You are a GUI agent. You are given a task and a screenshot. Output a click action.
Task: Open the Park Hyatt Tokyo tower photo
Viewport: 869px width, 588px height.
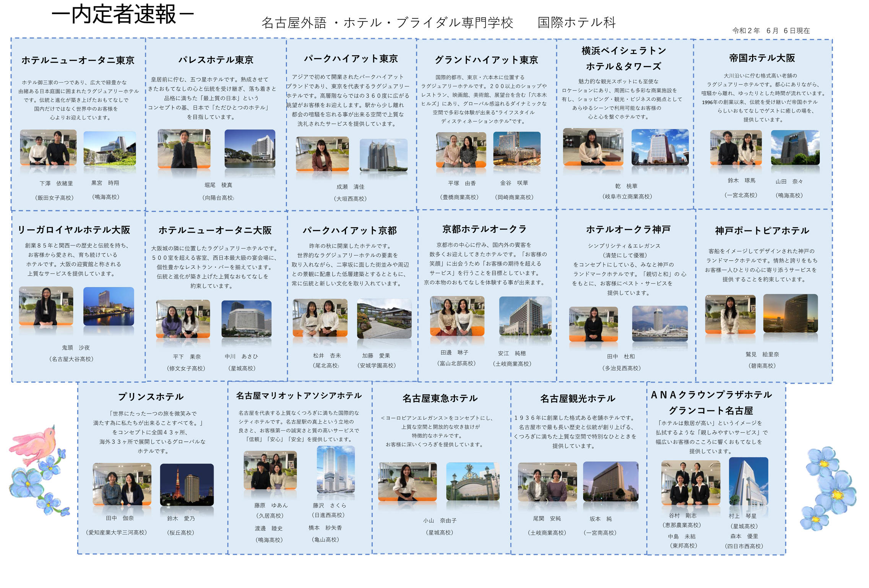(x=383, y=154)
